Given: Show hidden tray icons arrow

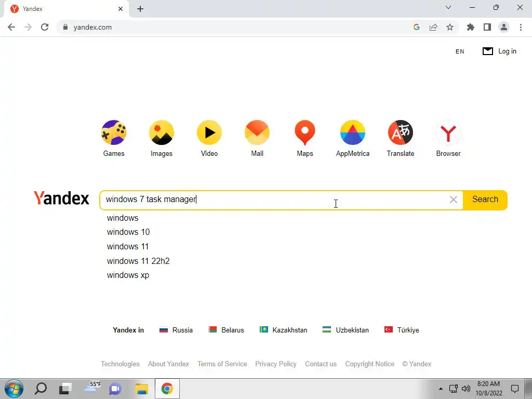Looking at the screenshot, I should [x=441, y=389].
